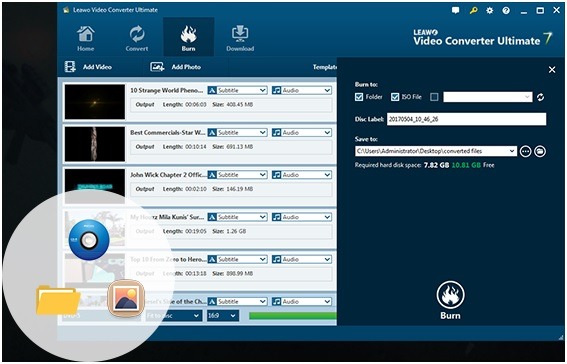Click Size 1.26 GB text
This screenshot has height=364, width=567.
(229, 231)
